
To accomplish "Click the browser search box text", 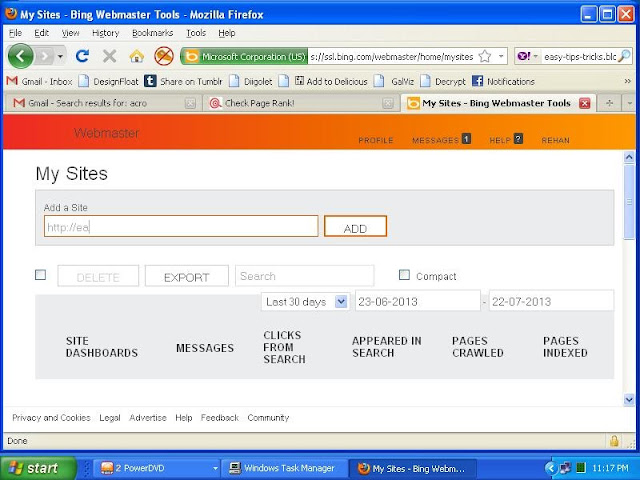I will pos(580,57).
